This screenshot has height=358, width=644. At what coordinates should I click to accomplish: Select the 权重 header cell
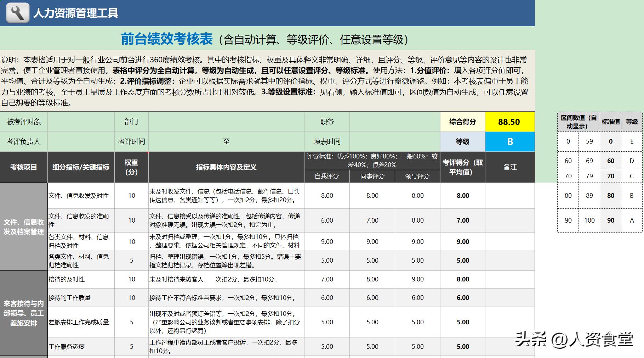tap(131, 167)
